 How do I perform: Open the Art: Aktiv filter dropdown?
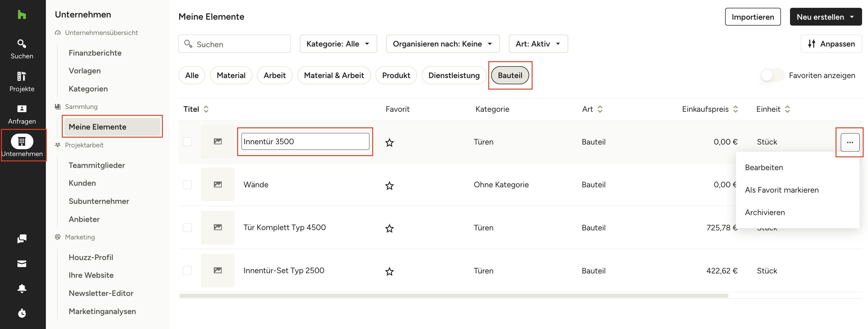click(538, 44)
